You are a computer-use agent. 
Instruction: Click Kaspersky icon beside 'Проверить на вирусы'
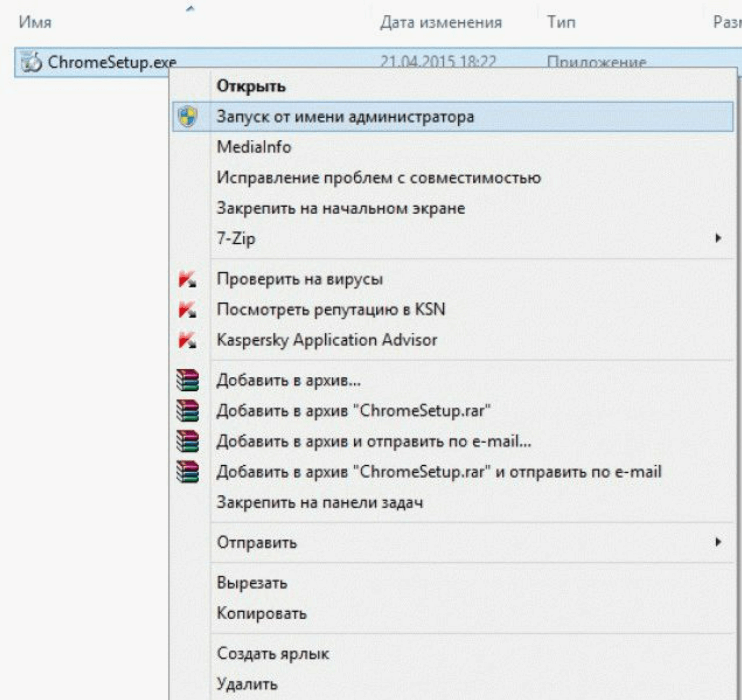(x=187, y=279)
